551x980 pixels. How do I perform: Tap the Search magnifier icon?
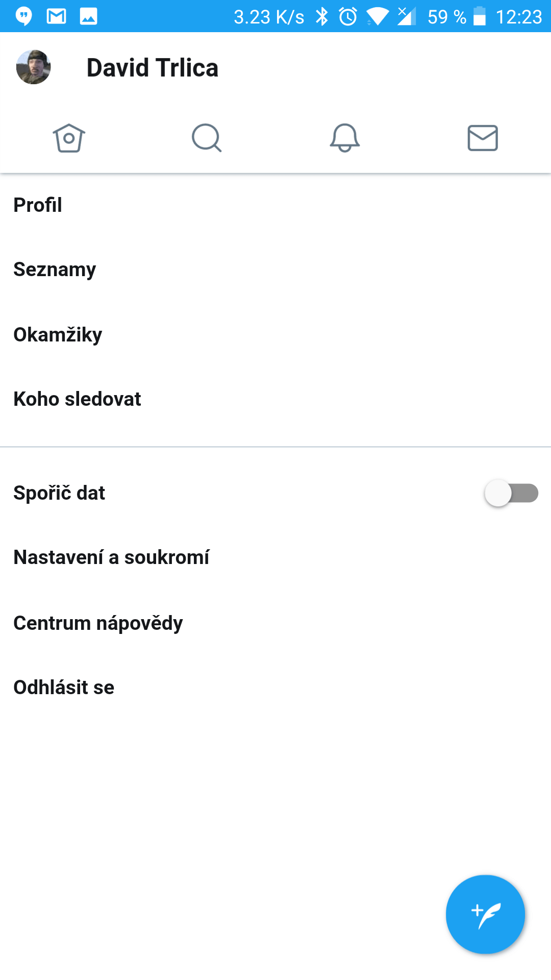click(207, 138)
